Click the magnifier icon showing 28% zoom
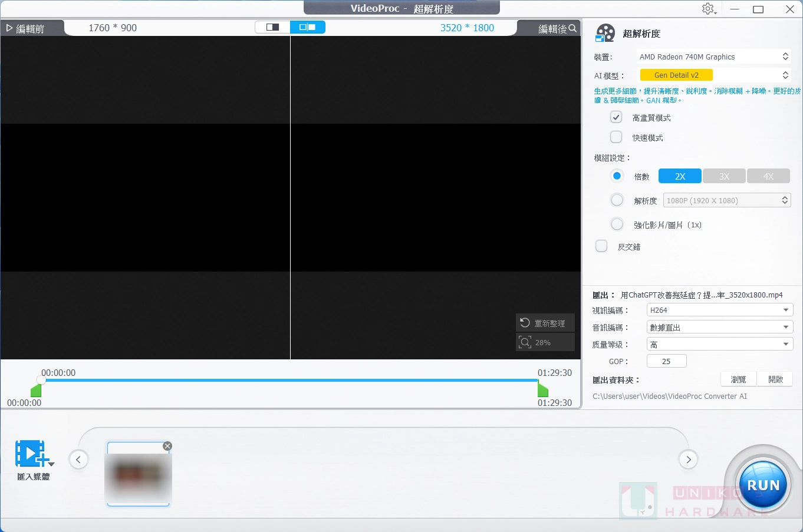The width and height of the screenshot is (803, 532). tap(525, 342)
